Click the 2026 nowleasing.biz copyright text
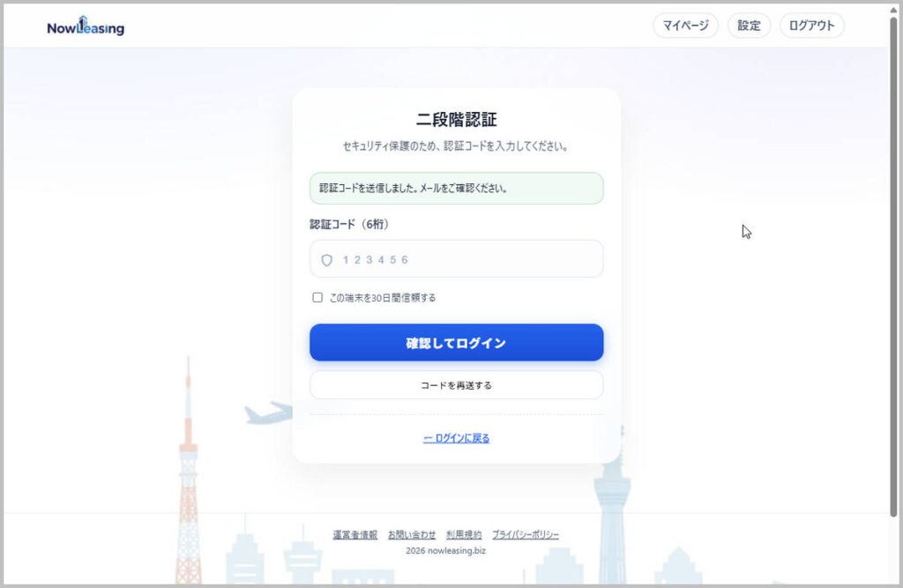This screenshot has height=588, width=903. [456, 550]
